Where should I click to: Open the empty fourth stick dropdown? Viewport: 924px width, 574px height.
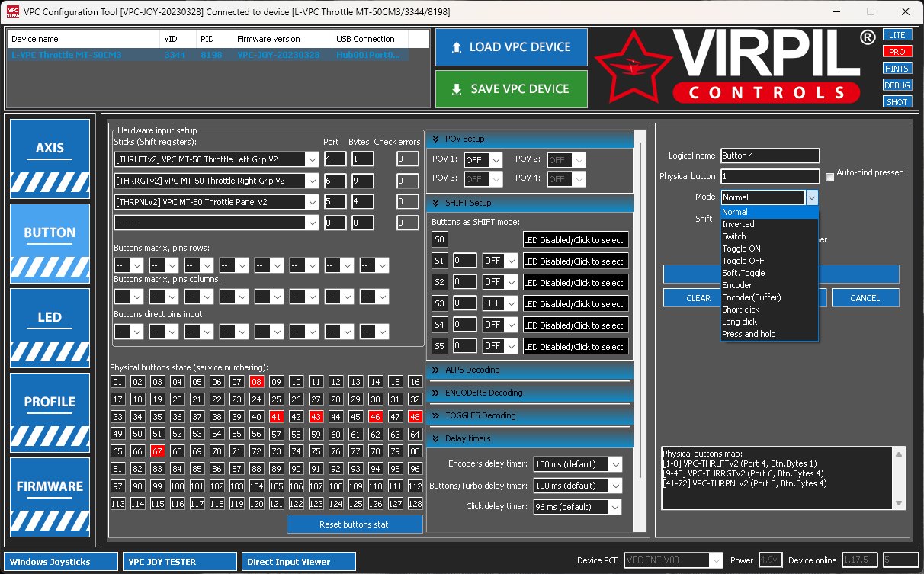click(x=311, y=223)
